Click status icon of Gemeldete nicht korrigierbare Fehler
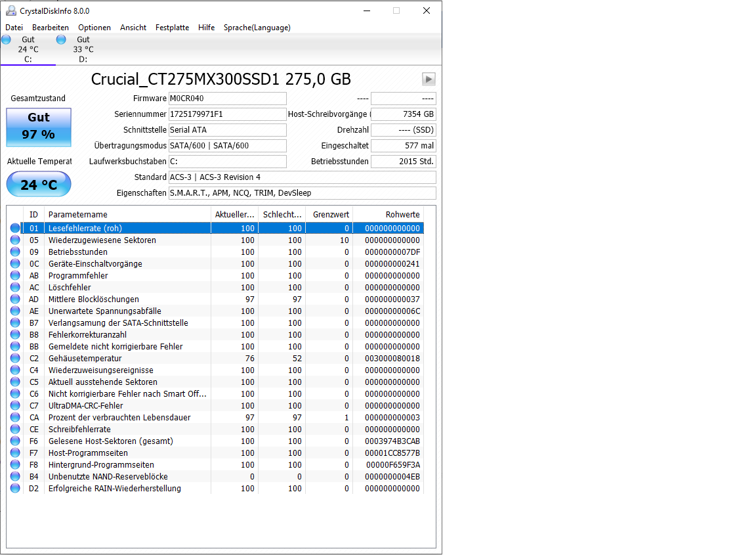 [15, 347]
